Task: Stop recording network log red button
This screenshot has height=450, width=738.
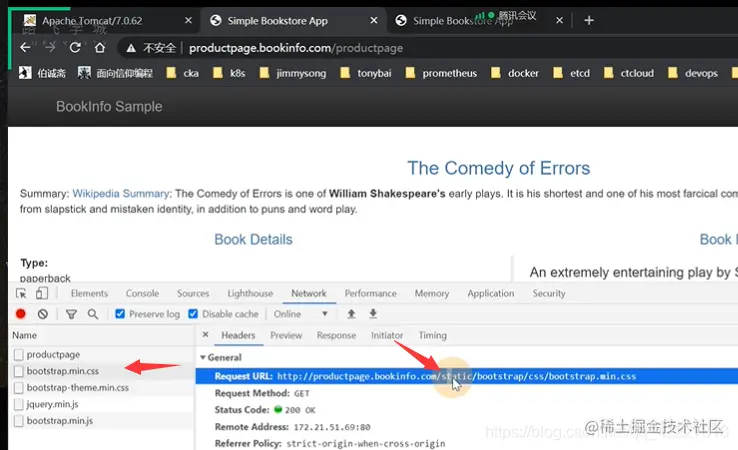Action: point(21,314)
